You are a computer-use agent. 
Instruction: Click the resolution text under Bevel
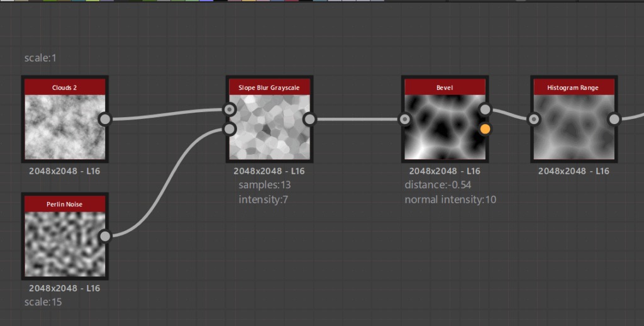(445, 171)
